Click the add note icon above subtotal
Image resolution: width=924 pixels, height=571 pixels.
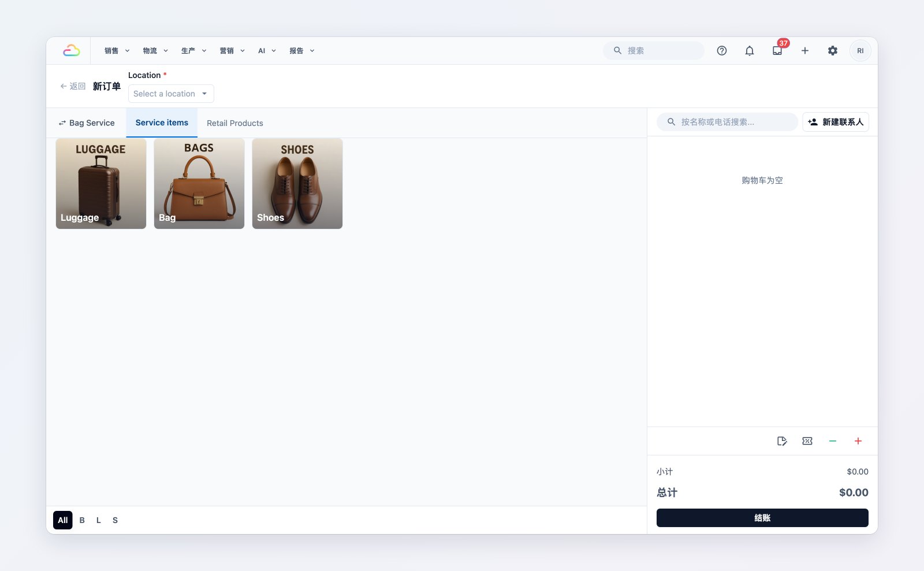(x=782, y=441)
